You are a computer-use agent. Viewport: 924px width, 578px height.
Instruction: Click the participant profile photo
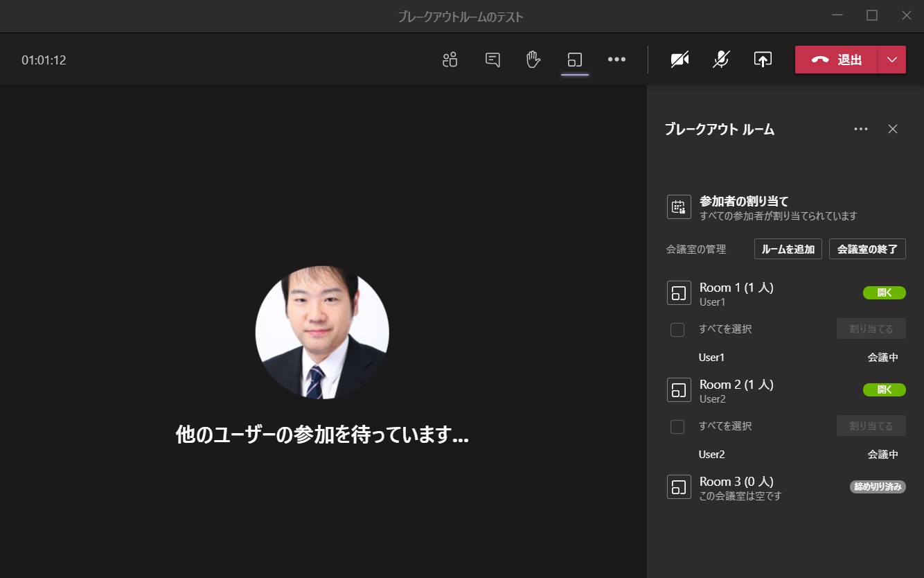[322, 333]
